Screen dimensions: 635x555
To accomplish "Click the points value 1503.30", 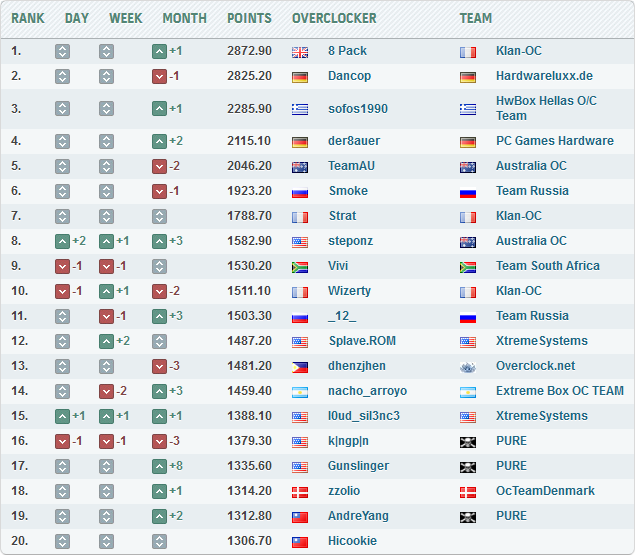I will 249,316.
